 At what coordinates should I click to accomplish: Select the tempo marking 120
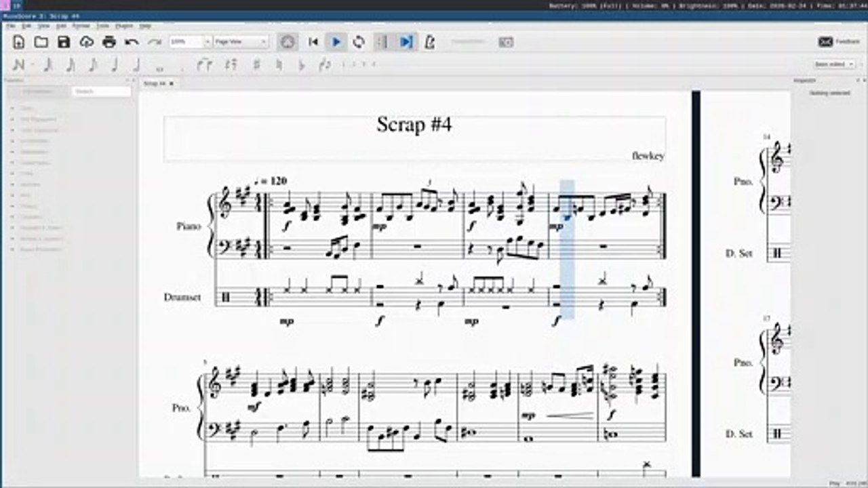point(271,181)
